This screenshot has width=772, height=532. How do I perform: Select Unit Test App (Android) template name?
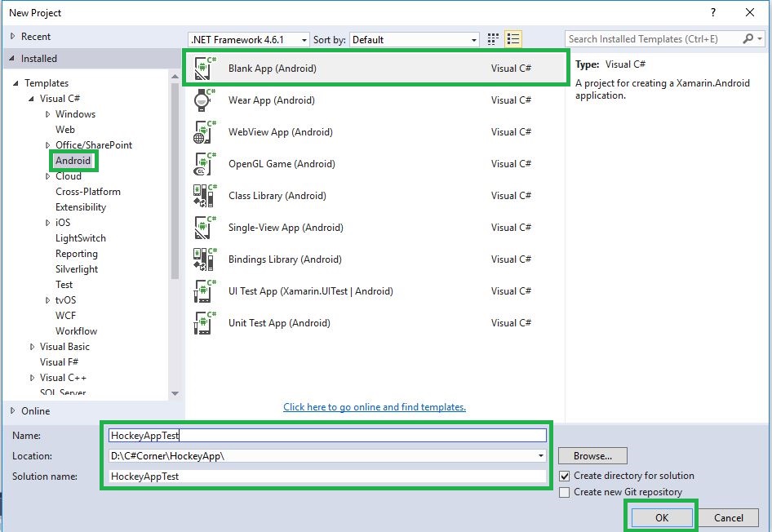pyautogui.click(x=279, y=323)
